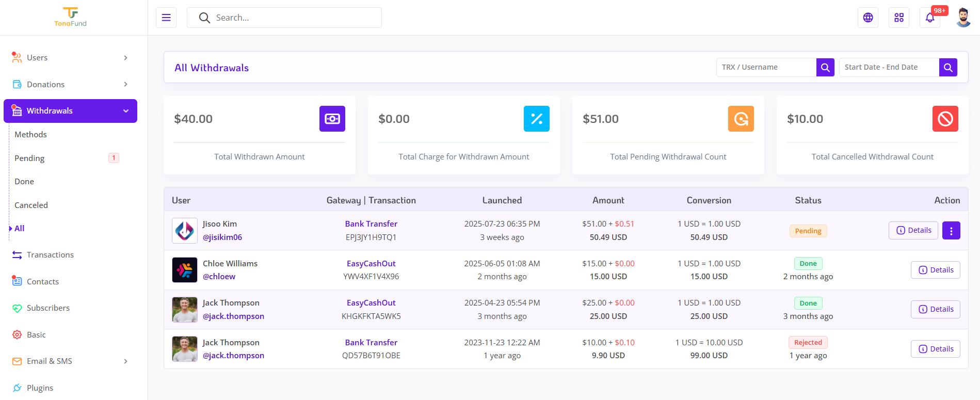Viewport: 980px width, 400px height.
Task: Open the three-dot action menu for Jisoo Kim
Action: click(951, 231)
